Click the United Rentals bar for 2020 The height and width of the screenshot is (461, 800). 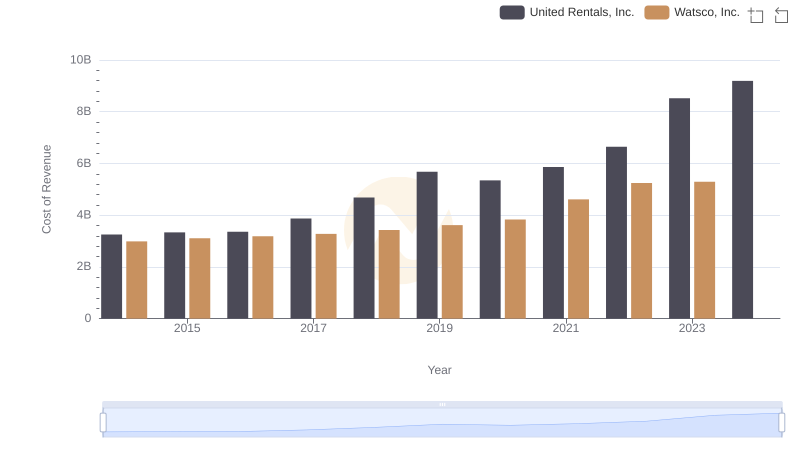(x=490, y=249)
